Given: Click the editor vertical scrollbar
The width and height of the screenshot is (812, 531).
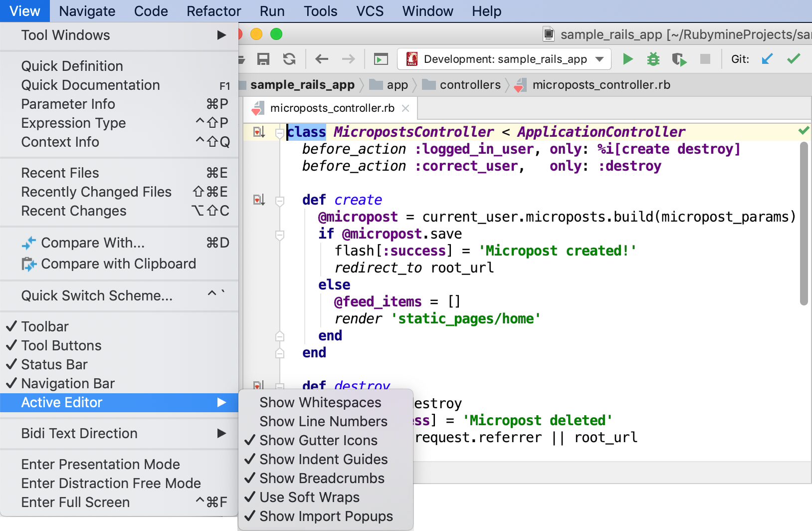Looking at the screenshot, I should click(x=804, y=224).
